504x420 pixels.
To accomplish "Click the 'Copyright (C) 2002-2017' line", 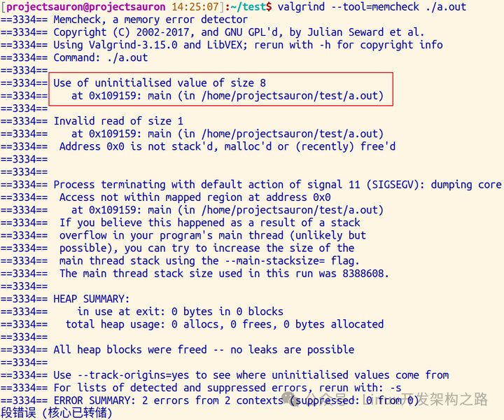I will click(x=239, y=32).
